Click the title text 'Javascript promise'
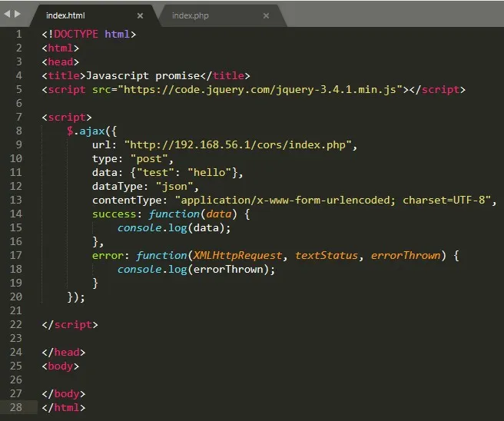This screenshot has height=421, width=504. click(143, 76)
